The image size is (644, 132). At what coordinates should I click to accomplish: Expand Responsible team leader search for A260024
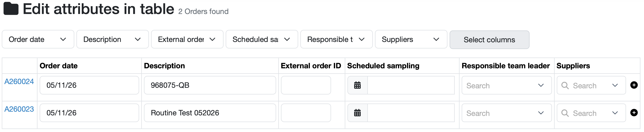(506, 85)
